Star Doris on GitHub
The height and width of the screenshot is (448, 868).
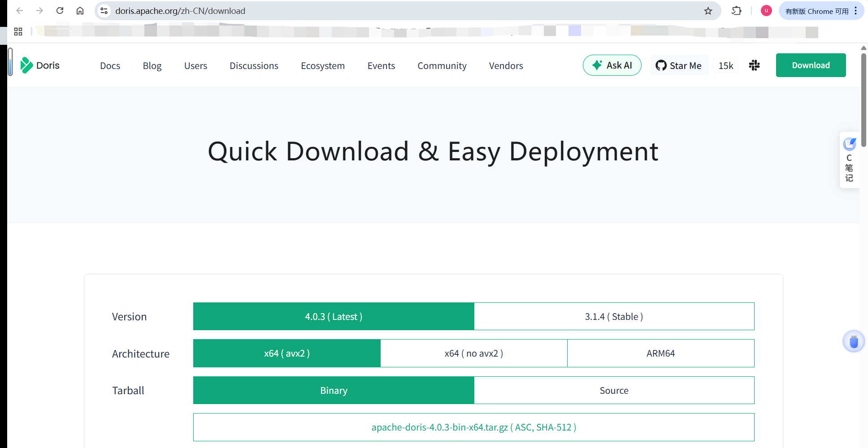pyautogui.click(x=679, y=65)
